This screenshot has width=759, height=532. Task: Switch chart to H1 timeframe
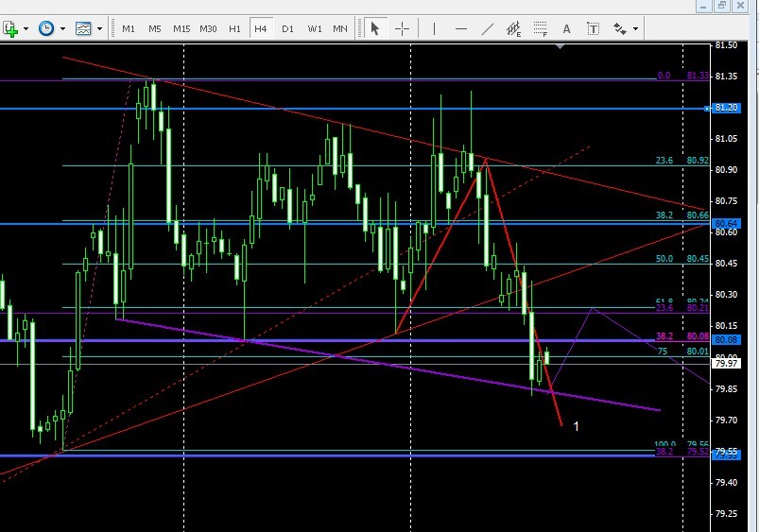tap(234, 29)
